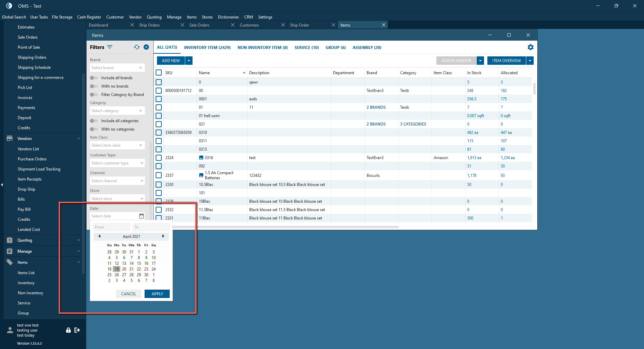Click the Items table vertical scrollbar
The width and height of the screenshot is (644, 349).
click(534, 89)
